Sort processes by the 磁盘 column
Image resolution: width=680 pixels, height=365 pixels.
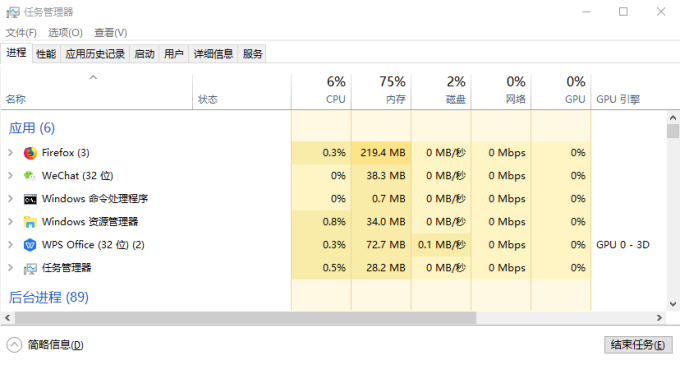(x=441, y=91)
